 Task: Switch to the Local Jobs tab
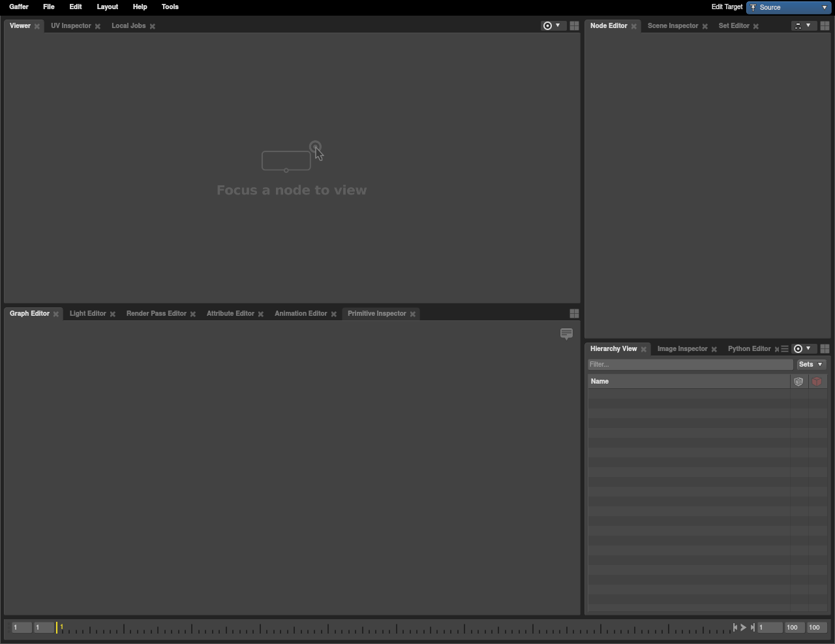129,25
